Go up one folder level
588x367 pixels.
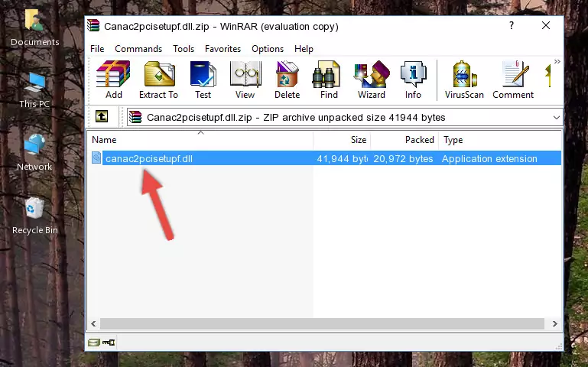(102, 116)
